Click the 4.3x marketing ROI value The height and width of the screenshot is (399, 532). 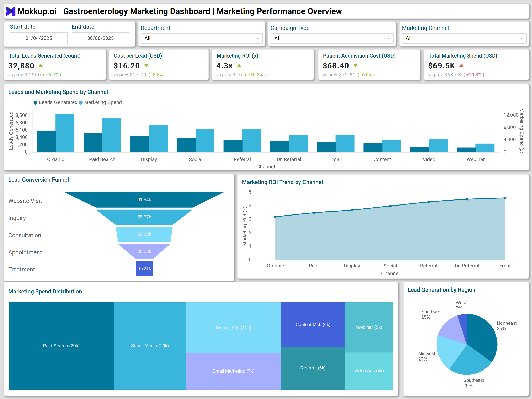224,66
